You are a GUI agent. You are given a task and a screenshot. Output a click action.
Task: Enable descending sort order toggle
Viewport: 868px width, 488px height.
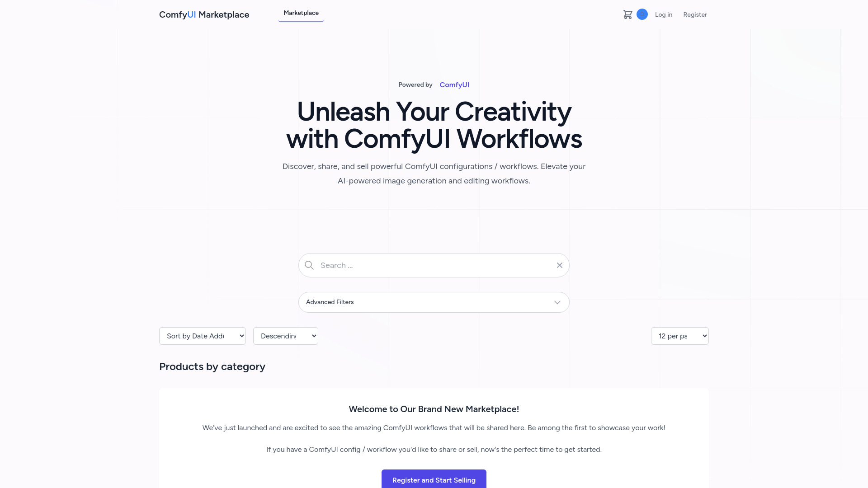[x=286, y=335]
